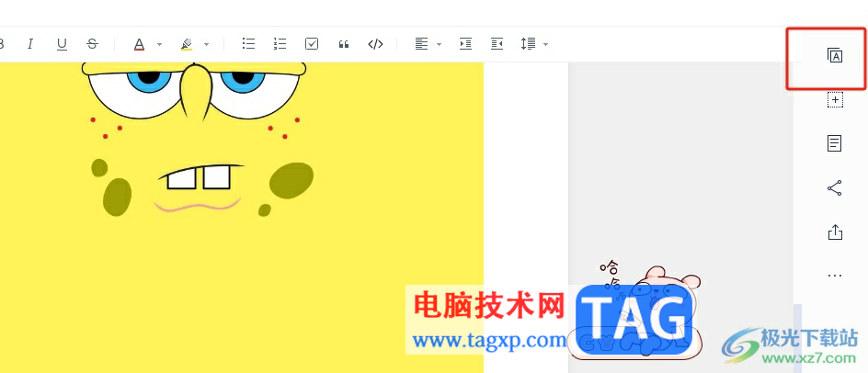Click the share icon in sidebar
Screen dimensions: 868x373
coord(834,188)
